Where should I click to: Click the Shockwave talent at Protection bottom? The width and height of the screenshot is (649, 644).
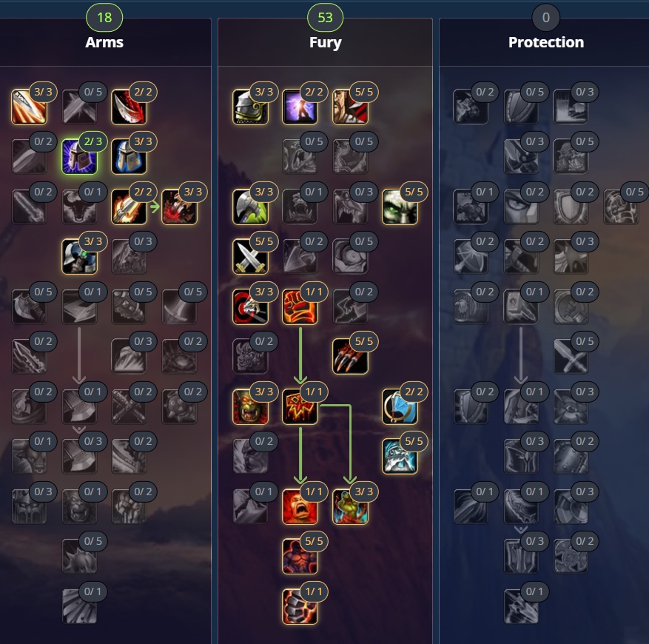click(521, 606)
